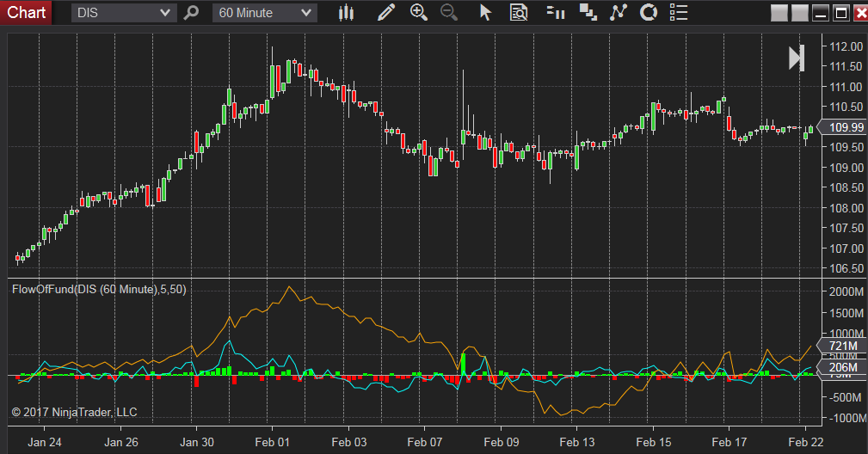
Task: Jump to latest bar using skip-forward arrow
Action: pyautogui.click(x=797, y=58)
